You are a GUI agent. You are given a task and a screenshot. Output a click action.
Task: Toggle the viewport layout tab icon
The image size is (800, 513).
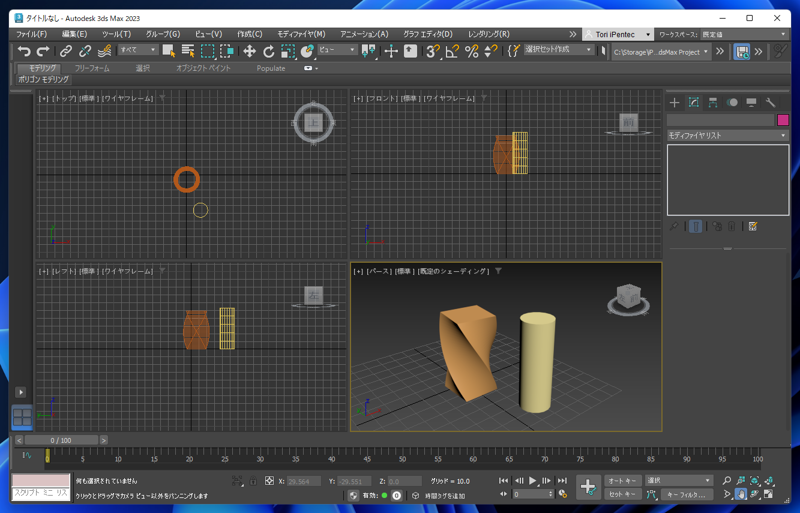(22, 417)
